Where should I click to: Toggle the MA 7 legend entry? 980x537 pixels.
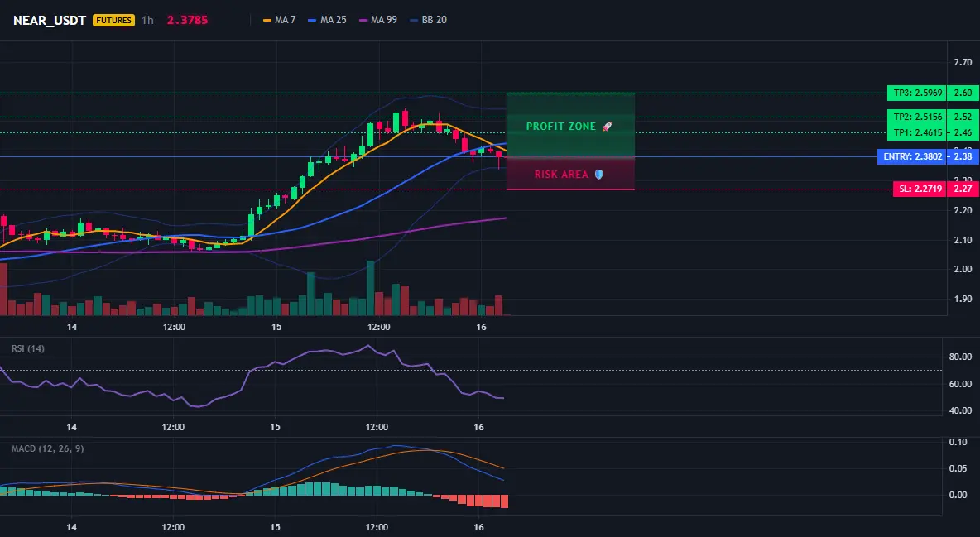[x=280, y=20]
